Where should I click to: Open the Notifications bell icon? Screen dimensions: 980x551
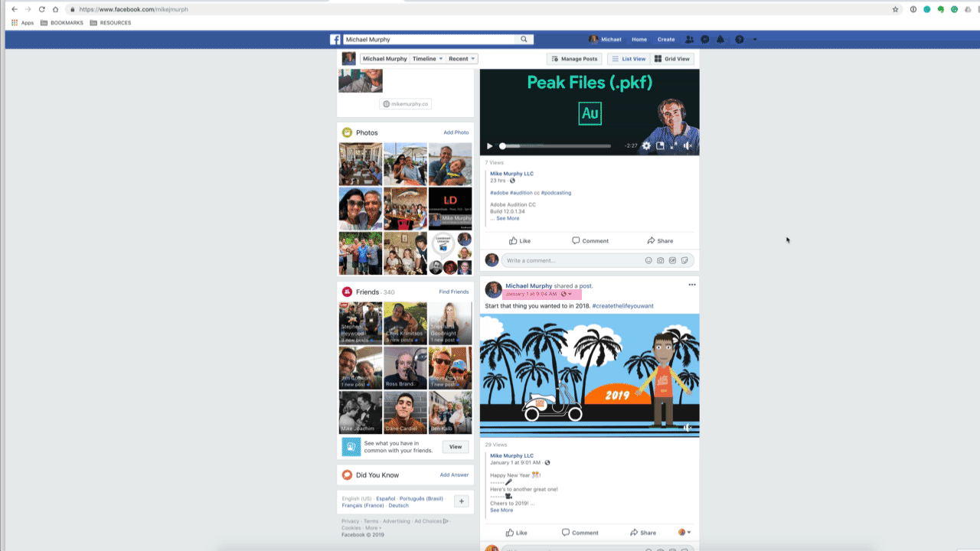point(720,40)
